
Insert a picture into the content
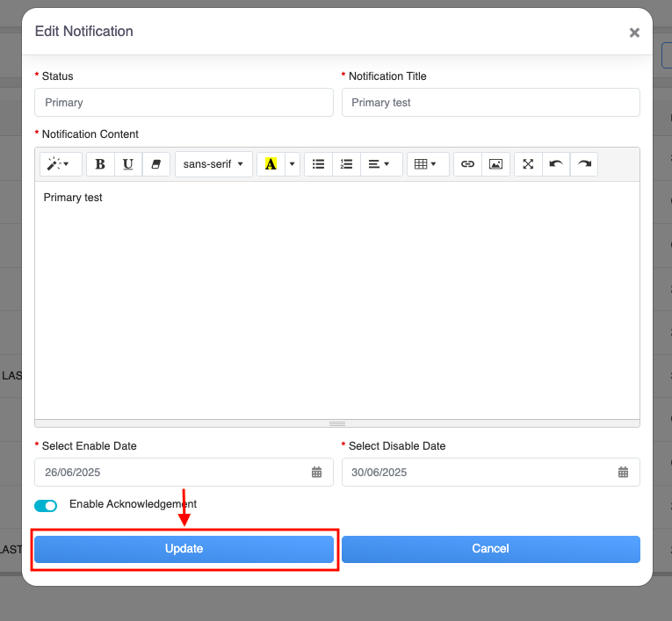[x=495, y=164]
